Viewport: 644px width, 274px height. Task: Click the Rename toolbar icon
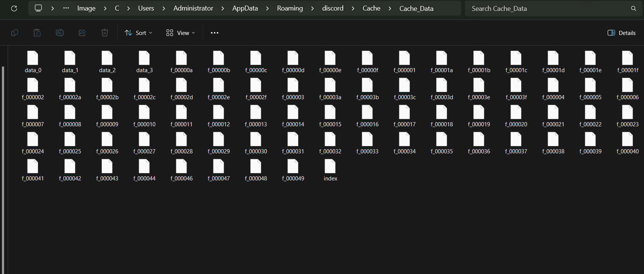[60, 33]
